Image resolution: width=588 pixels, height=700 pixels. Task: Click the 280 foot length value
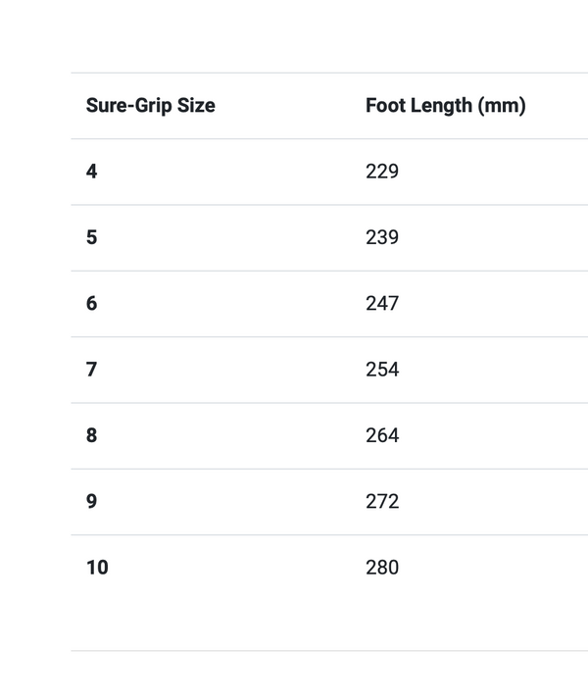(382, 567)
